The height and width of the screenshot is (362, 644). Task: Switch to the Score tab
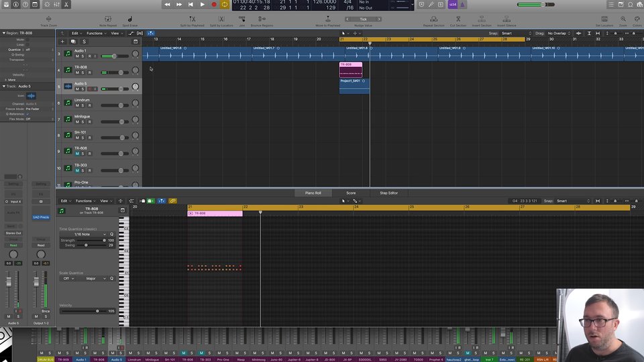(x=351, y=193)
